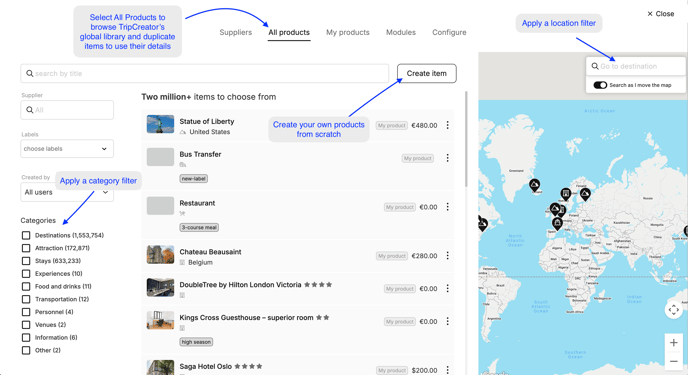Viewport: 688px width, 375px height.
Task: Click the map pin over Norway
Action: pos(566,193)
